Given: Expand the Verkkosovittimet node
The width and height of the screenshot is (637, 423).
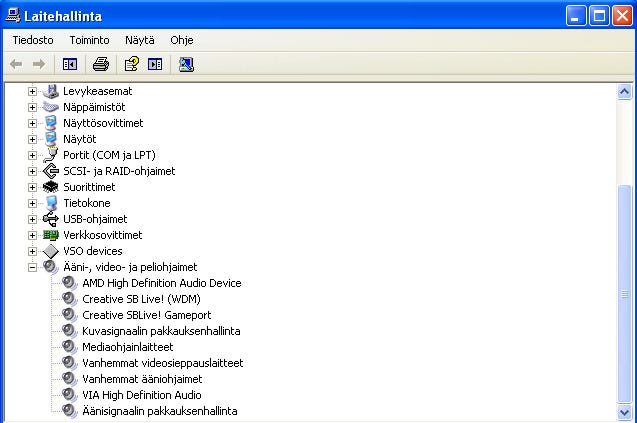Looking at the screenshot, I should (x=32, y=235).
